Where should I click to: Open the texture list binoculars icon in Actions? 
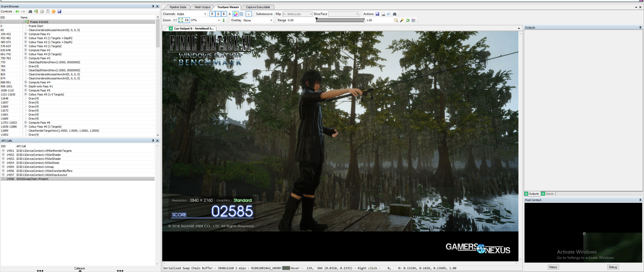tap(395, 14)
